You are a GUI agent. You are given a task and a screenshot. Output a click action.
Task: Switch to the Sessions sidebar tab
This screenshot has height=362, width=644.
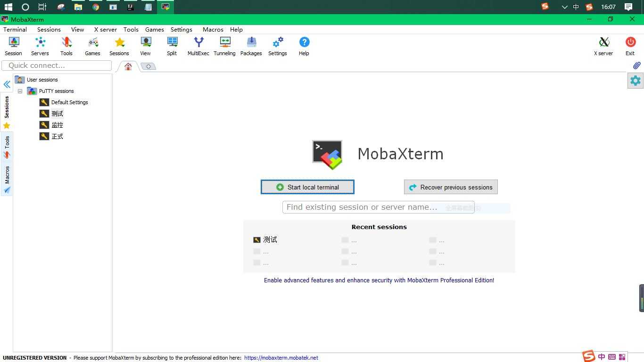pos(7,112)
